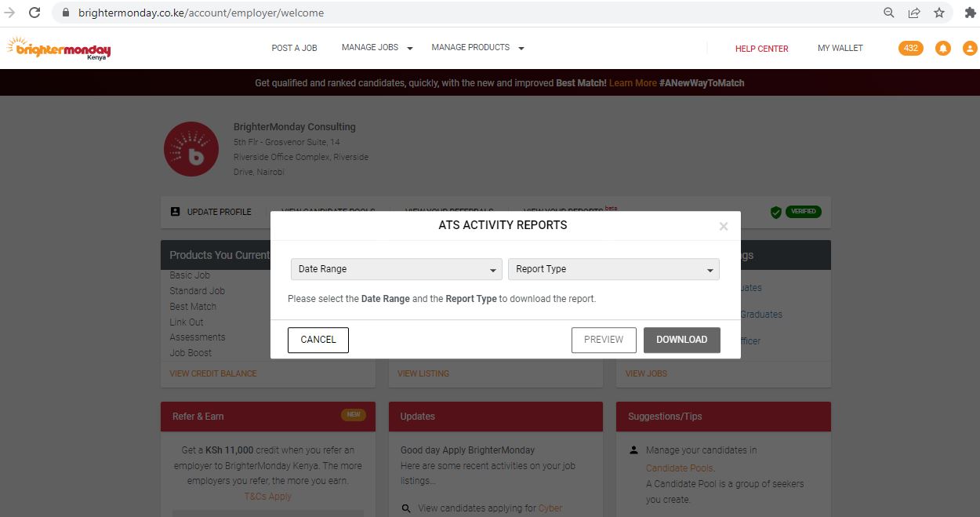Click the T&Cs Apply link
This screenshot has width=980, height=517.
tap(268, 497)
